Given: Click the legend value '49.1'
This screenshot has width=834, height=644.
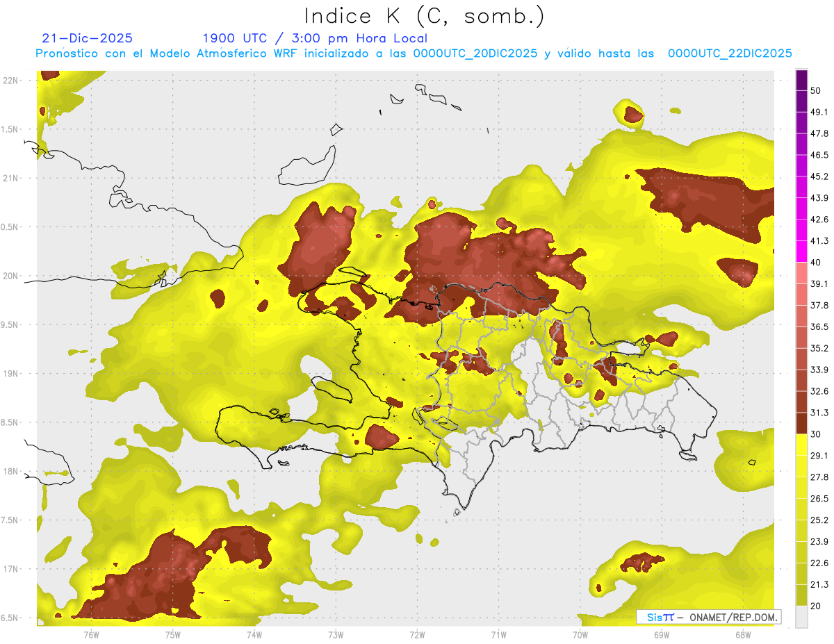Looking at the screenshot, I should [819, 112].
